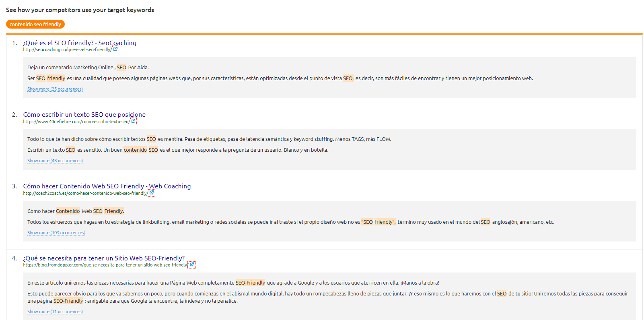Click snippet 'En este artículo uniremos las piezas necesarias'

coord(233,283)
